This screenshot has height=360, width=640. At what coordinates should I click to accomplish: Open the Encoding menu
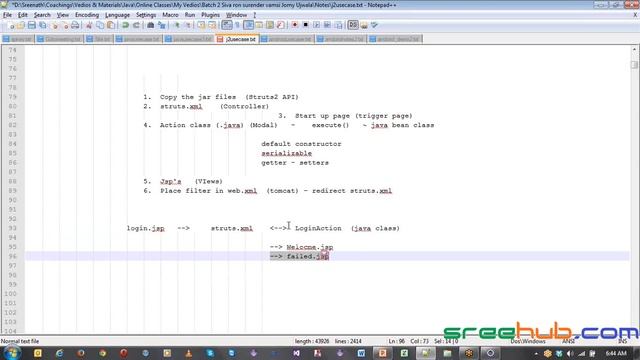tap(87, 15)
